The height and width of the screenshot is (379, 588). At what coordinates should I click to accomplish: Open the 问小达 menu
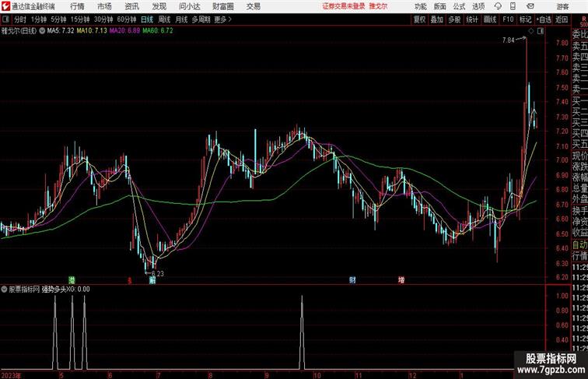click(x=189, y=6)
